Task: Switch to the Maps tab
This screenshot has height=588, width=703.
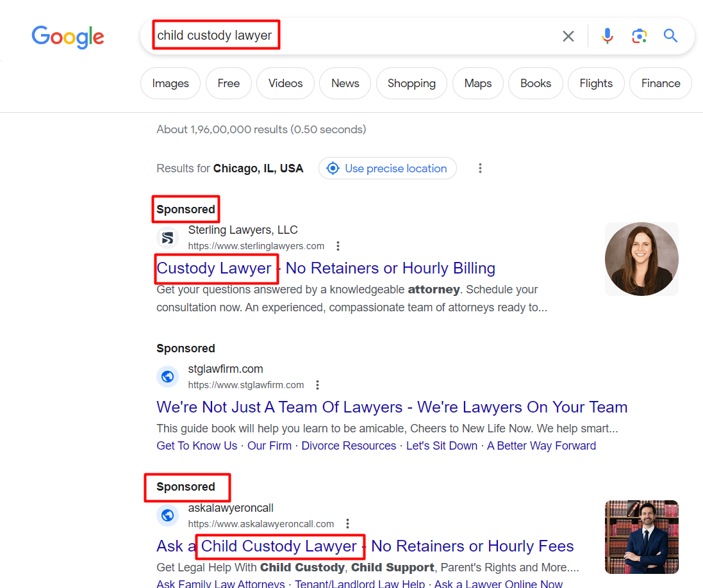Action: [478, 83]
